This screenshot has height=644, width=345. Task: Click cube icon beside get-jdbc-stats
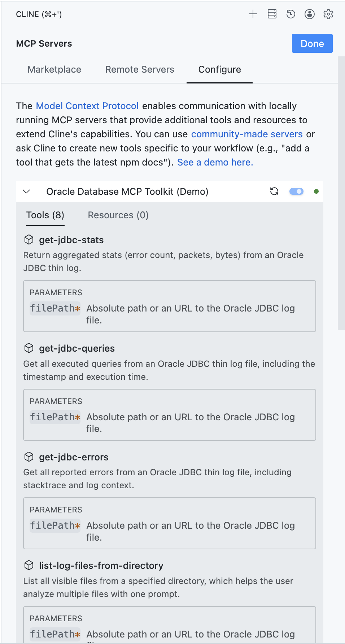(x=29, y=240)
